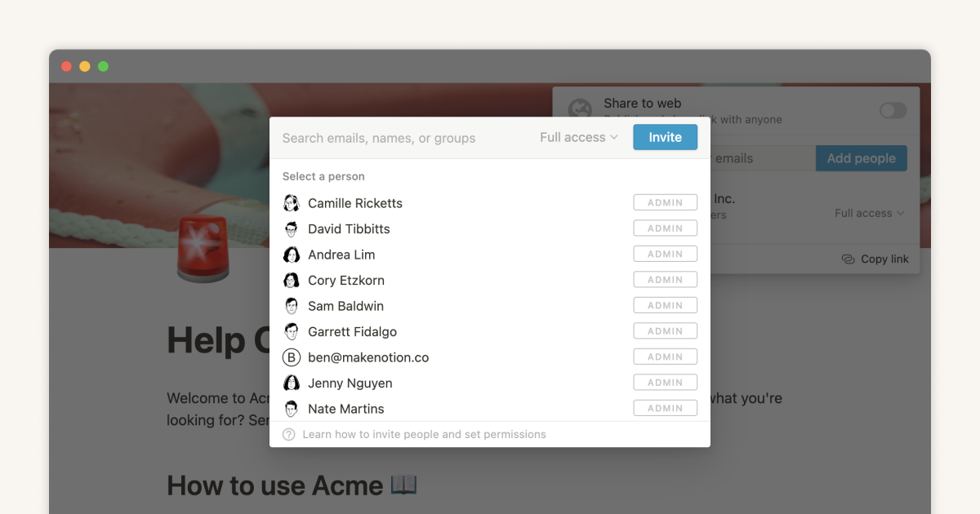
Task: Select Cory Etzkorn from the person list
Action: click(346, 280)
